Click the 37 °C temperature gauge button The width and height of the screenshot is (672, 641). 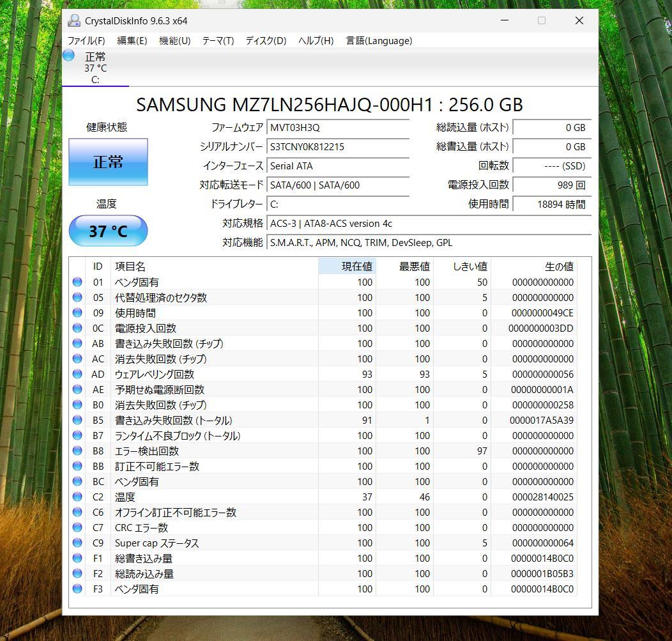tap(108, 231)
